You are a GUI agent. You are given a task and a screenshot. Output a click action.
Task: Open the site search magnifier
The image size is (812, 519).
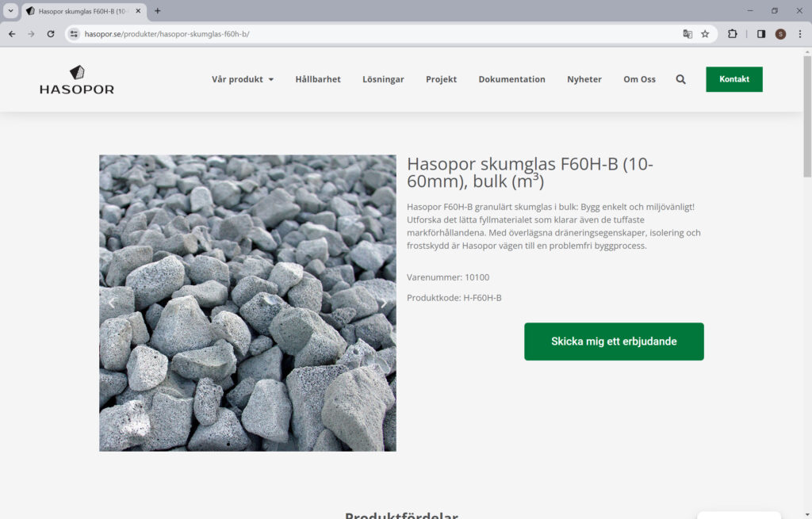680,79
